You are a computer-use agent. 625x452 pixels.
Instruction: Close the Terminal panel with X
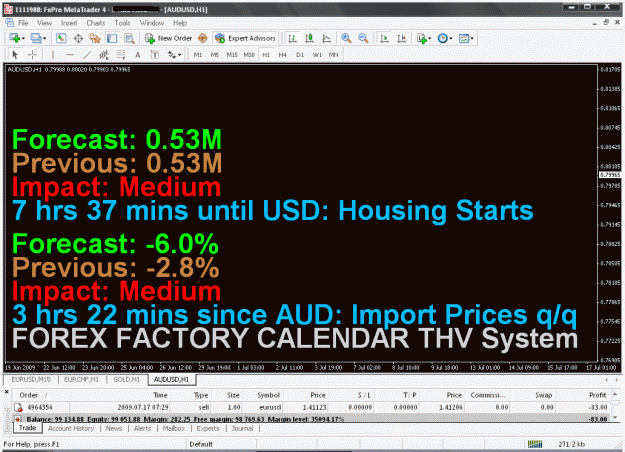6,392
